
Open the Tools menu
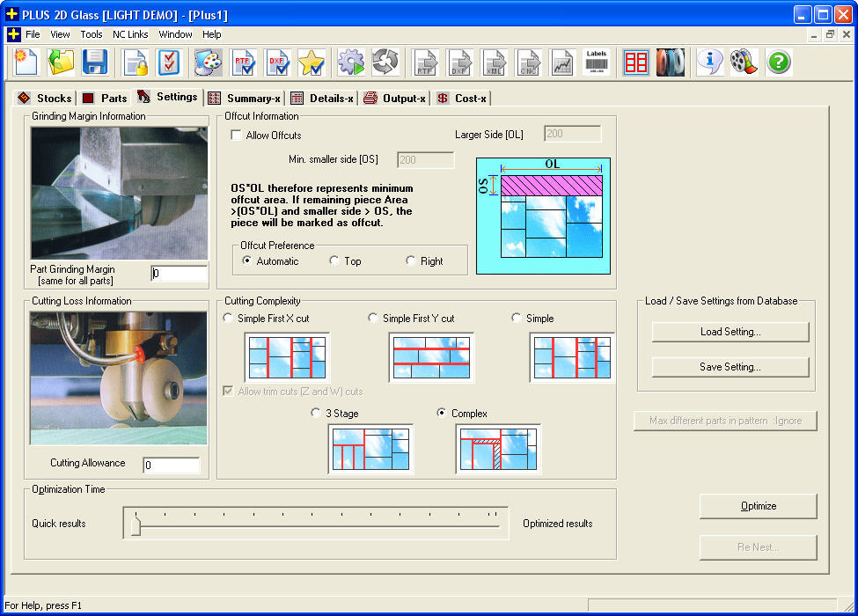92,34
